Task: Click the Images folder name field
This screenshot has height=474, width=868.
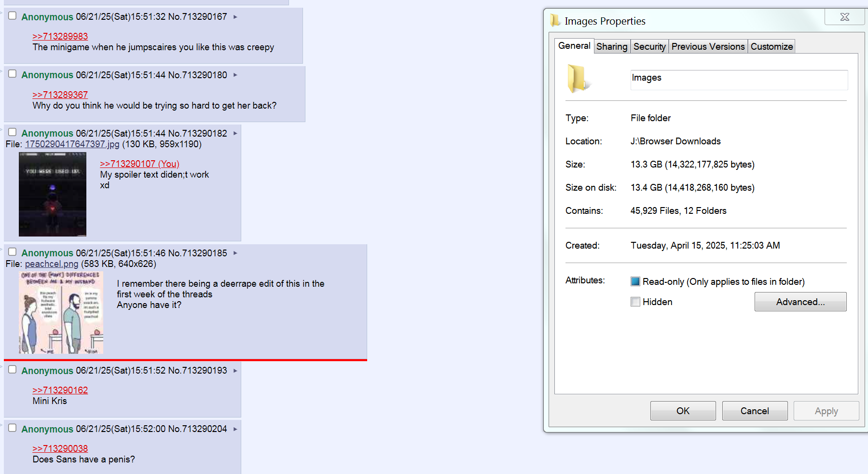Action: click(x=739, y=80)
